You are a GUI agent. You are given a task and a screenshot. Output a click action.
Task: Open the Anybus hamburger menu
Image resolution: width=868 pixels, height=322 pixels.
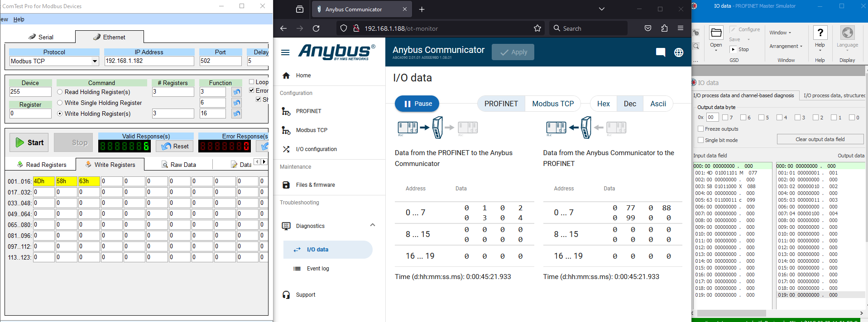[x=285, y=52]
